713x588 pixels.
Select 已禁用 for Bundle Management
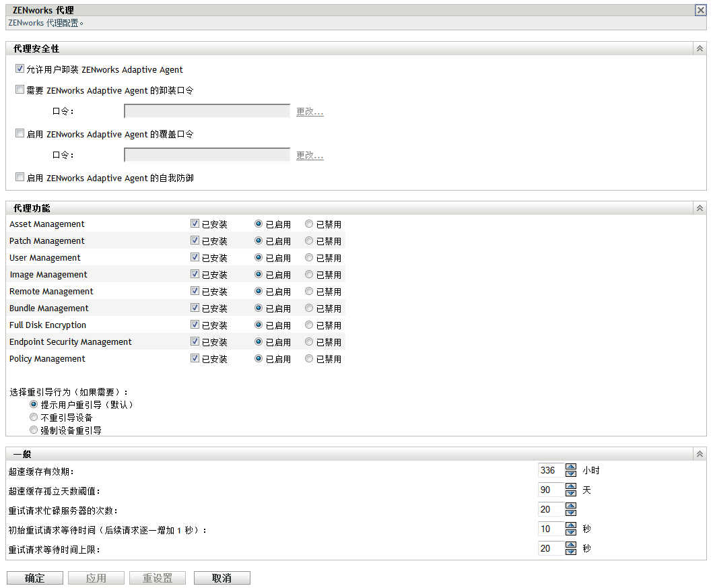click(x=309, y=308)
